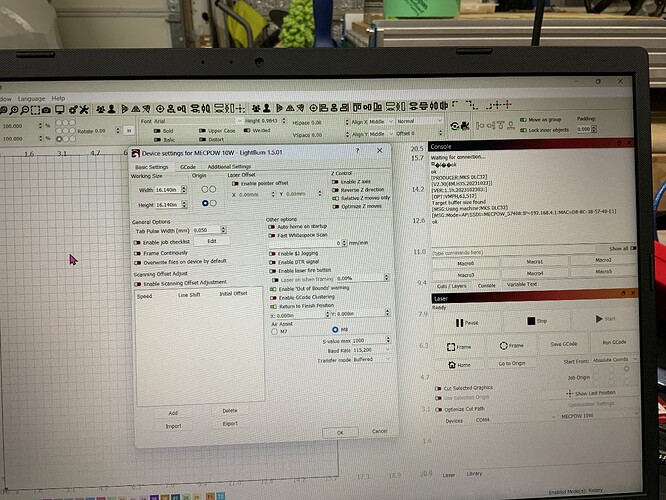Click the first Group objects icon
Screen dimensions: 666x500
[x=100, y=109]
